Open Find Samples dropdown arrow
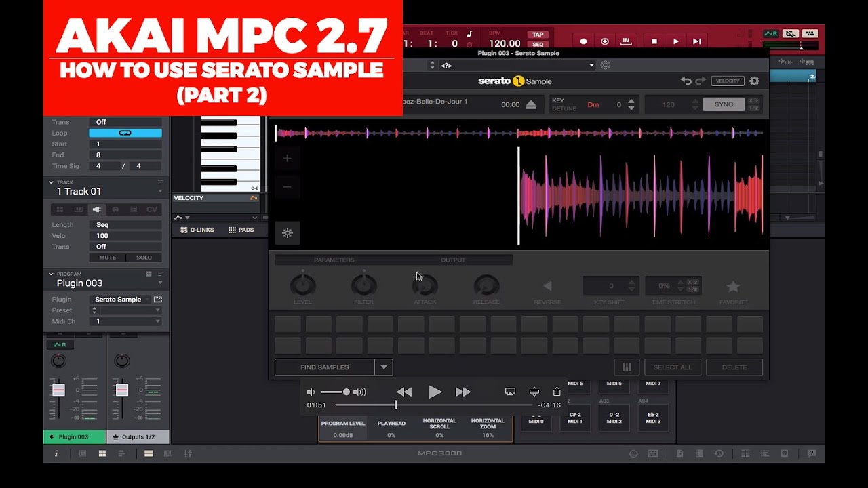The height and width of the screenshot is (488, 868). point(384,367)
